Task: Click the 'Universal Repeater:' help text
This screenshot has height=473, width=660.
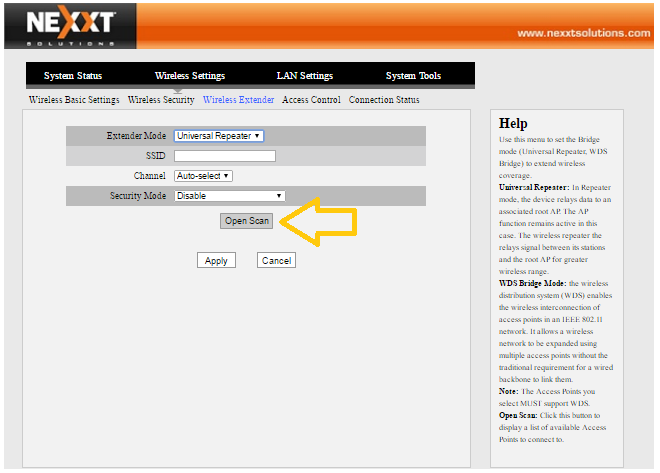Action: pos(534,187)
